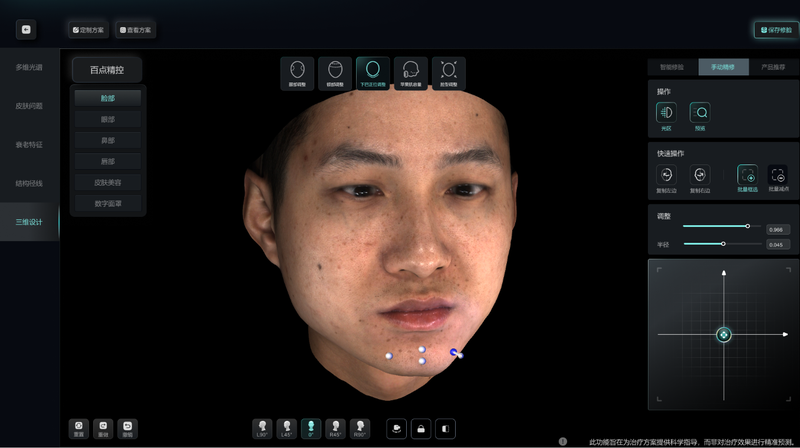Click the copy-left-side face icon
Viewport: 800px width, 448px height.
click(x=666, y=175)
